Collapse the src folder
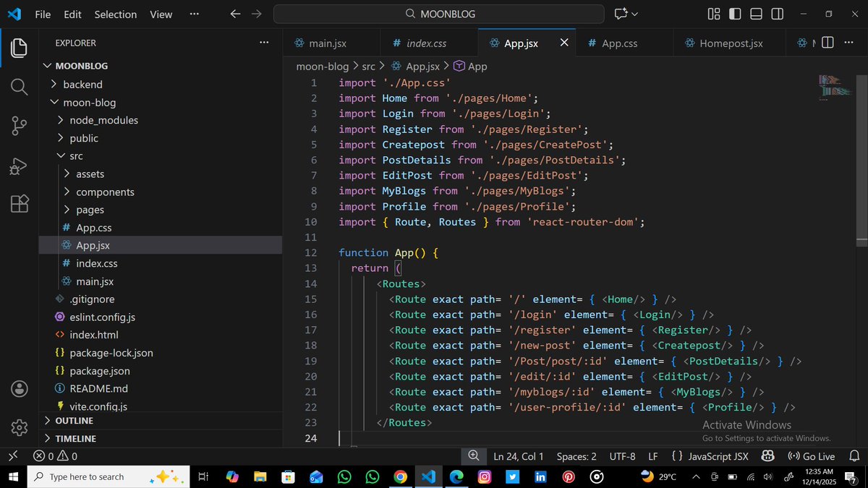Image resolution: width=868 pixels, height=488 pixels. 161,155
